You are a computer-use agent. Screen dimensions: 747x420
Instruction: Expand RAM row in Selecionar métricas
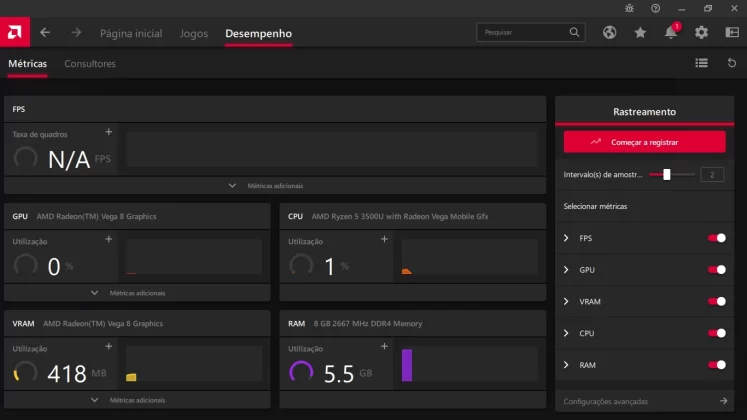point(566,365)
